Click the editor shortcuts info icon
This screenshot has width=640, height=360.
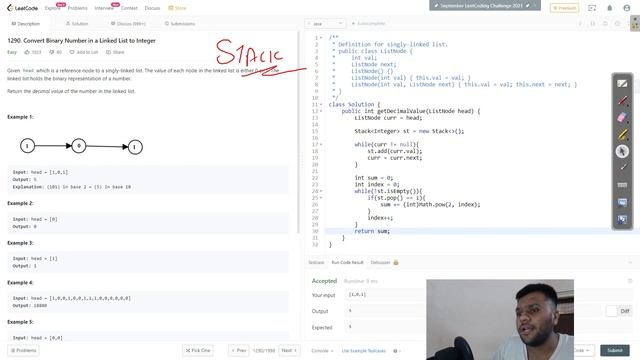[x=580, y=24]
